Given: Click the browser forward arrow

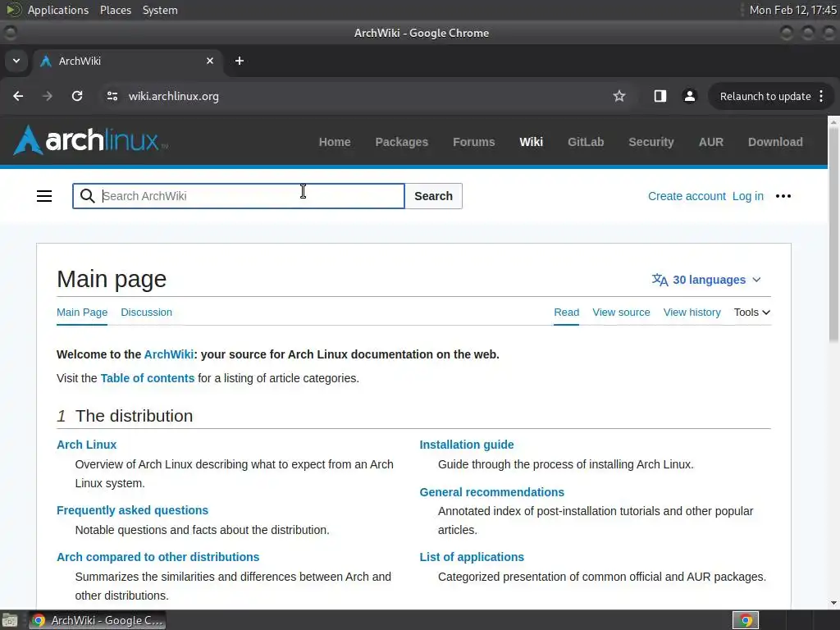Looking at the screenshot, I should (x=48, y=96).
